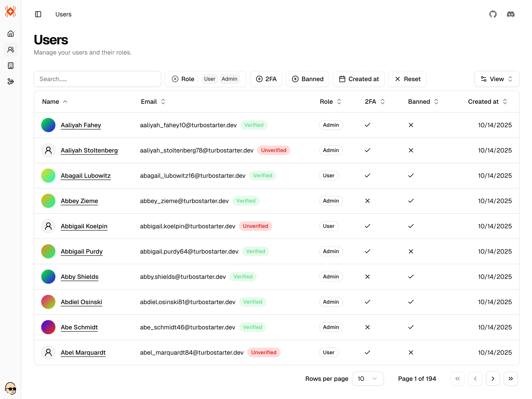Focus the Search input field
The width and height of the screenshot is (532, 399).
(x=97, y=79)
